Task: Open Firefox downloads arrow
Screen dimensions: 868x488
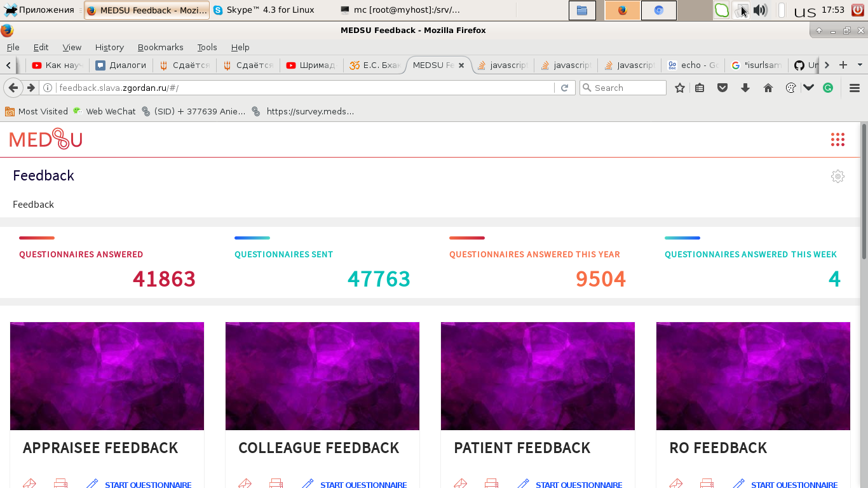Action: (x=745, y=88)
